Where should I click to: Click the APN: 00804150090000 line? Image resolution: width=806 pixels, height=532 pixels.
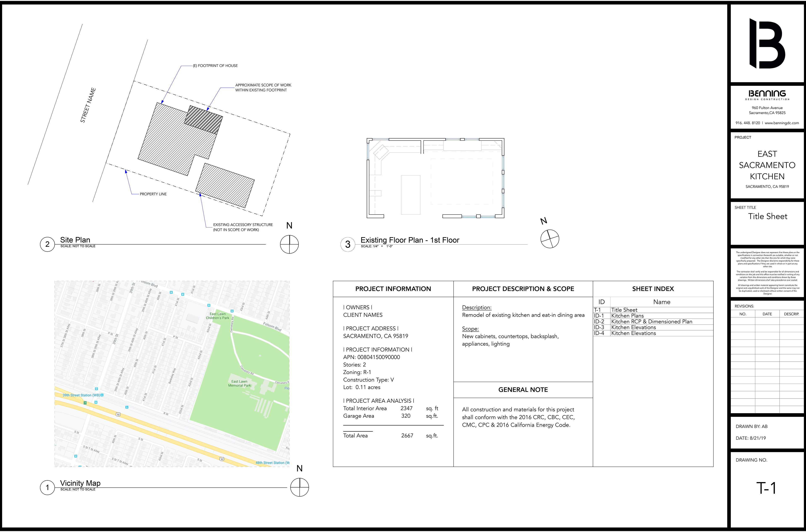point(371,357)
